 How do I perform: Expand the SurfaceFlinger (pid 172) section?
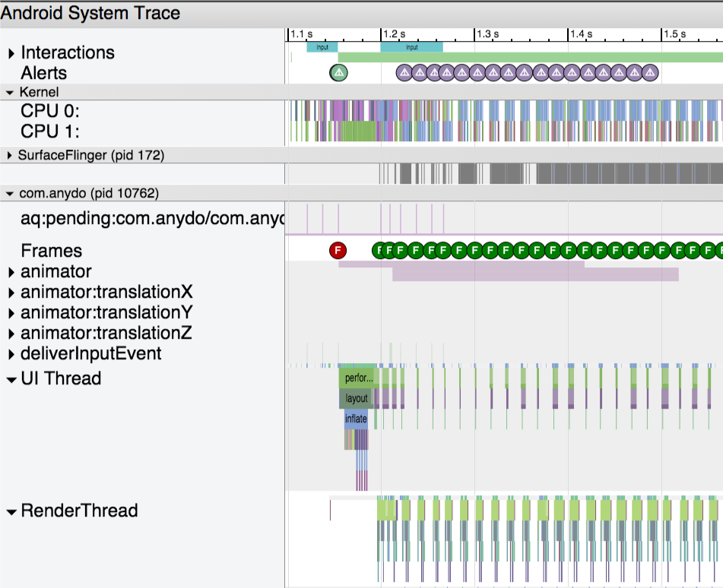pyautogui.click(x=10, y=156)
